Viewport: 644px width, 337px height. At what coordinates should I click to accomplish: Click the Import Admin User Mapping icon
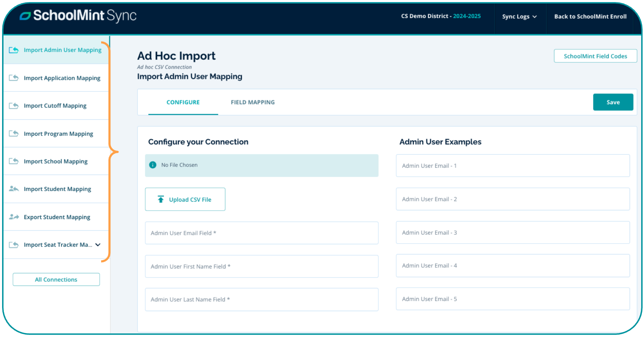pyautogui.click(x=14, y=50)
